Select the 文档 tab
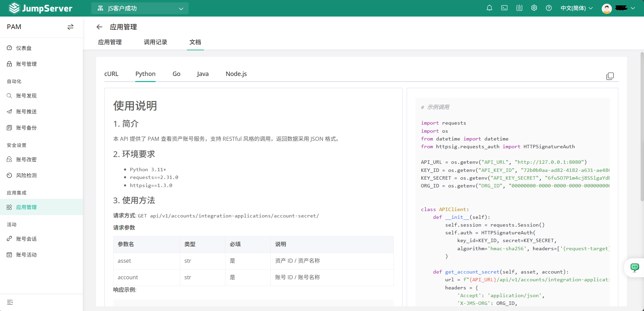The width and height of the screenshot is (644, 311). coord(195,42)
